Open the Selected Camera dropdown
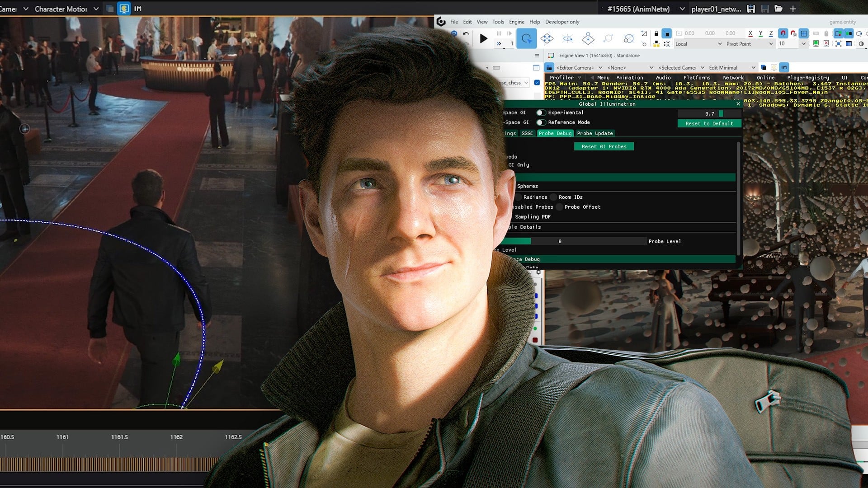Viewport: 868px width, 488px height. coord(681,67)
